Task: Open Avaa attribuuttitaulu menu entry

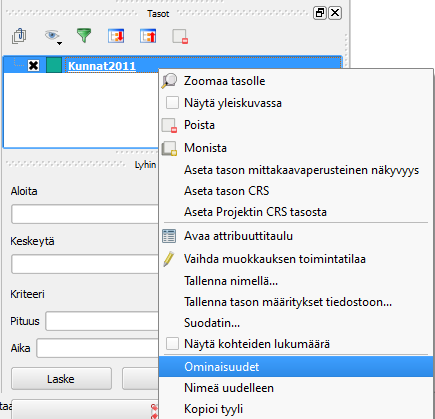Action: [296, 236]
